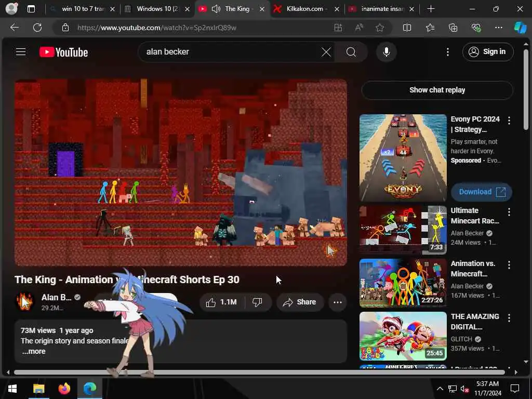This screenshot has height=399, width=532.
Task: Expand the description with ...more
Action: [x=34, y=351]
